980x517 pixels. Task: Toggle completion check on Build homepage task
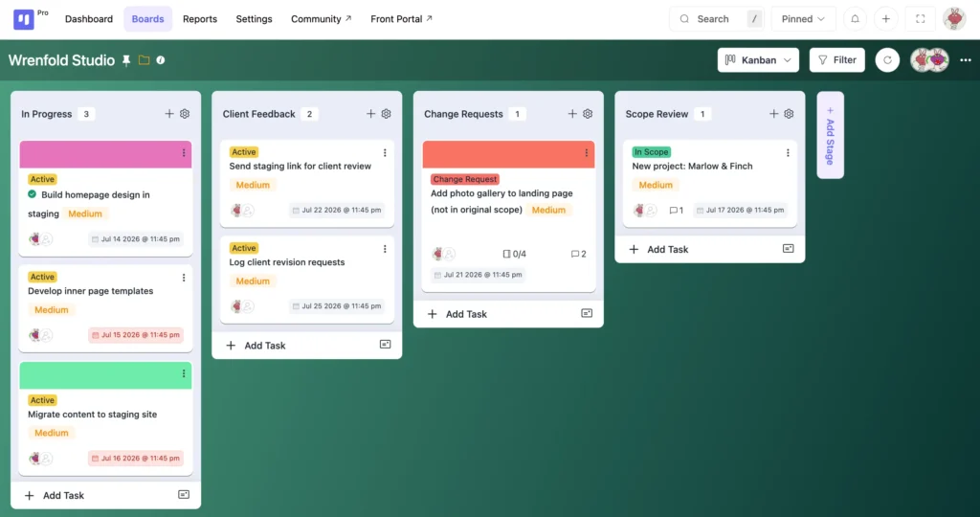32,194
